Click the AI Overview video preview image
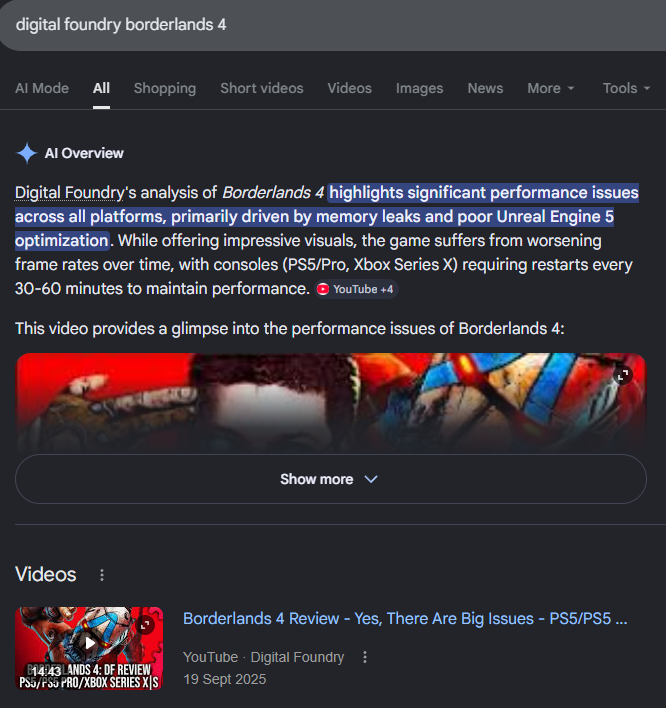Image resolution: width=666 pixels, height=708 pixels. pyautogui.click(x=331, y=402)
